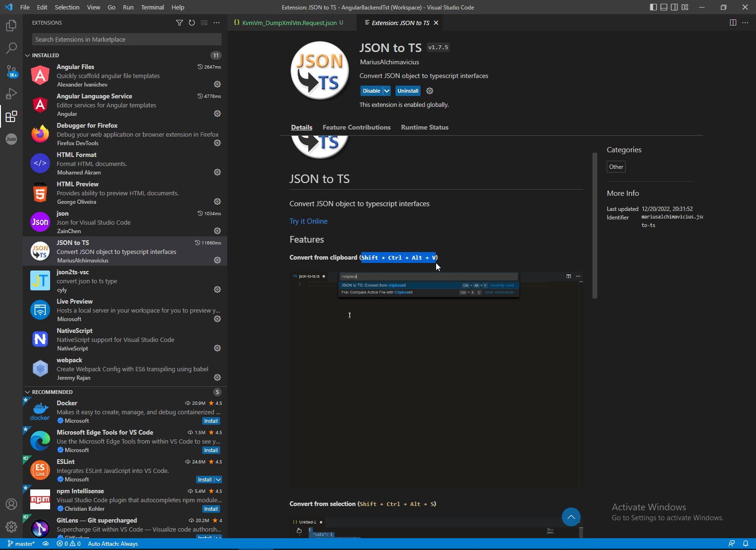756x550 pixels.
Task: Open the gear next to Uninstall button
Action: tap(430, 91)
